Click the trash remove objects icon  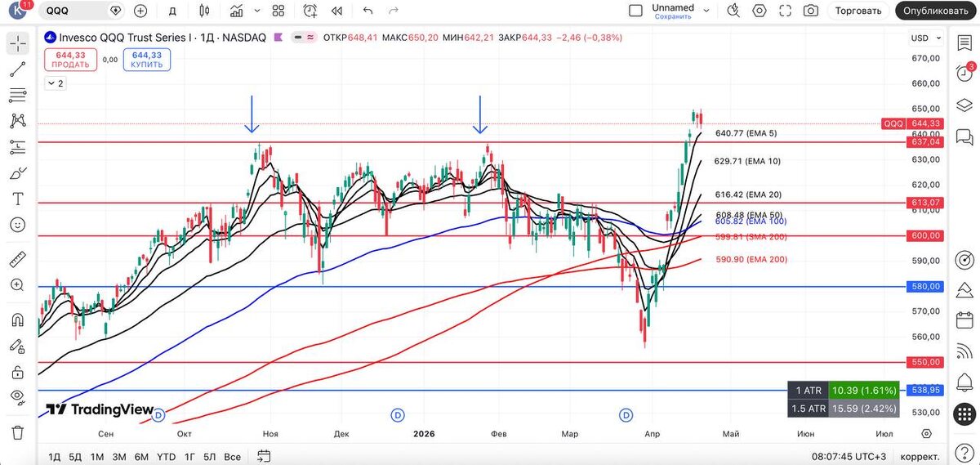17,432
